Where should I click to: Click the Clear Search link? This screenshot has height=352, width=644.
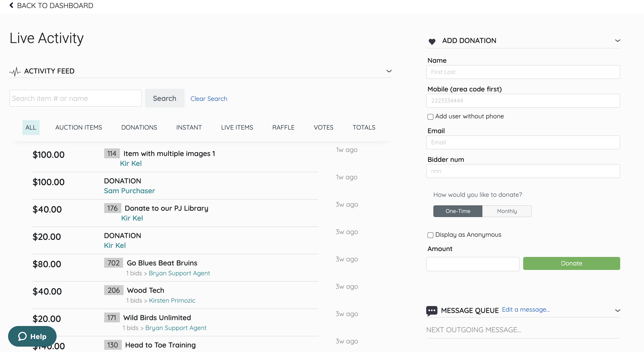(209, 99)
